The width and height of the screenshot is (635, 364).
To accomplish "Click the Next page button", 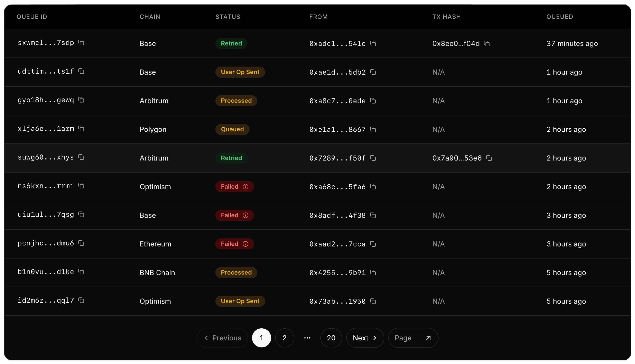I will pos(365,338).
